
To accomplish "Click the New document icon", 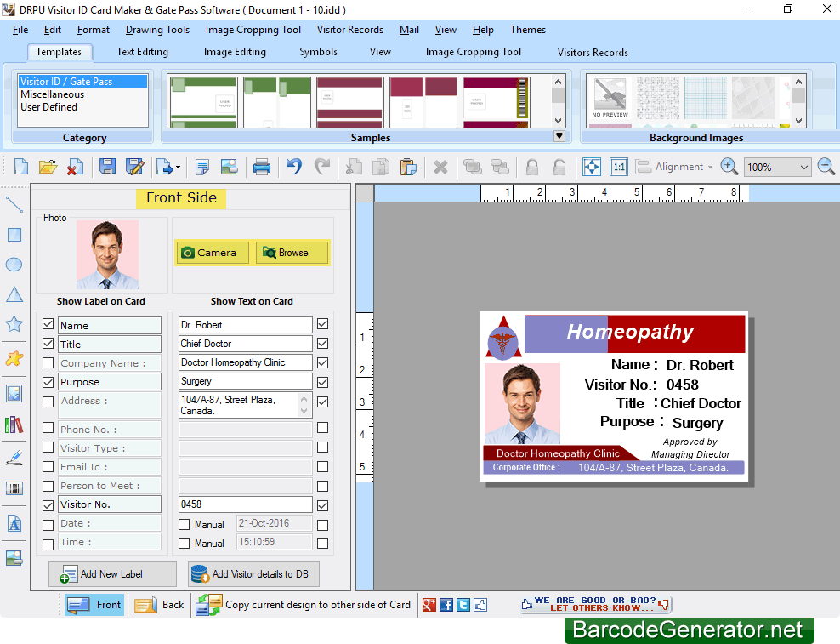I will click(x=21, y=167).
